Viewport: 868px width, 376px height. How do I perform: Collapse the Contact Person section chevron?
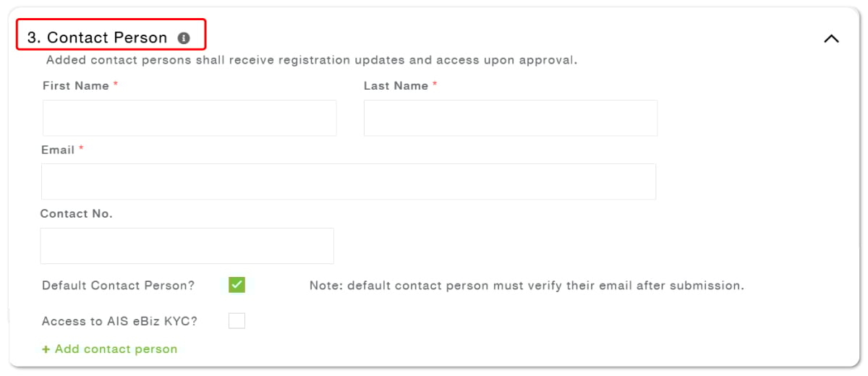[x=831, y=38]
